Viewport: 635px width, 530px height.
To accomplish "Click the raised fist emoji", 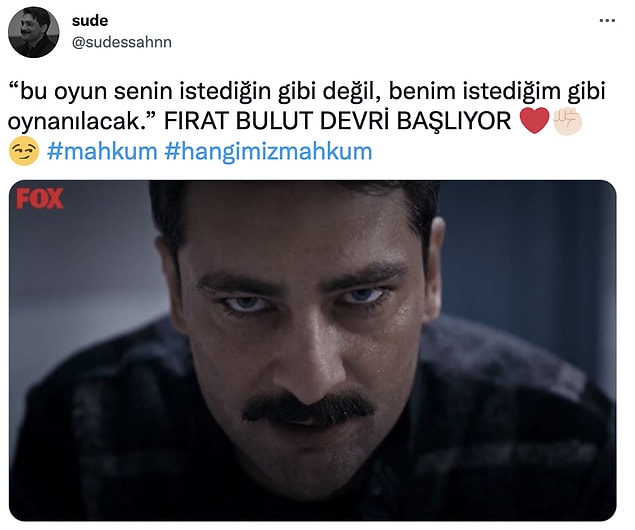I will click(x=567, y=121).
